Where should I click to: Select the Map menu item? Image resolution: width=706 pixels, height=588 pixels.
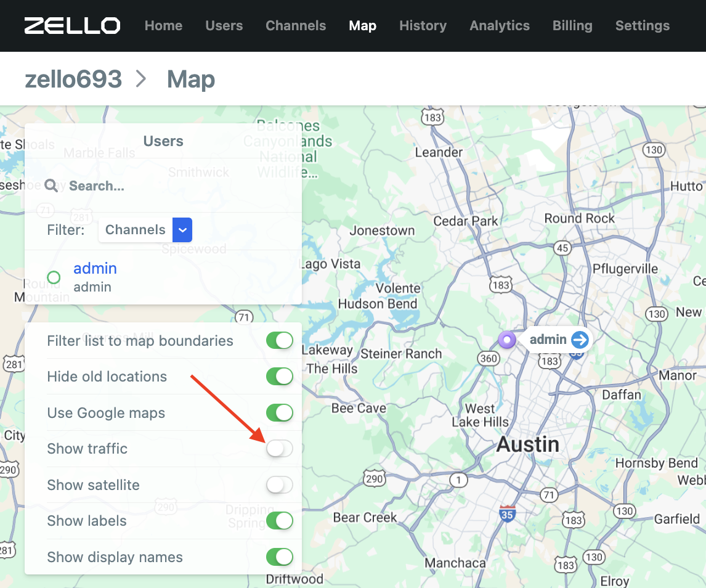point(362,26)
